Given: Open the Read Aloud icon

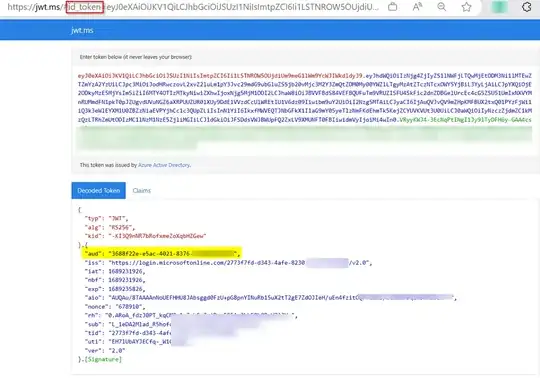Looking at the screenshot, I should [417, 7].
